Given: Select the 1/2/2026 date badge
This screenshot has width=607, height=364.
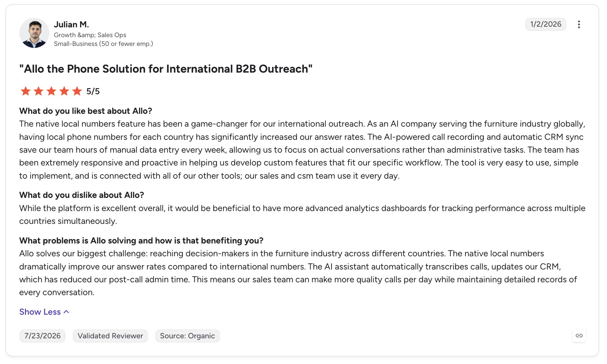Looking at the screenshot, I should click(545, 24).
